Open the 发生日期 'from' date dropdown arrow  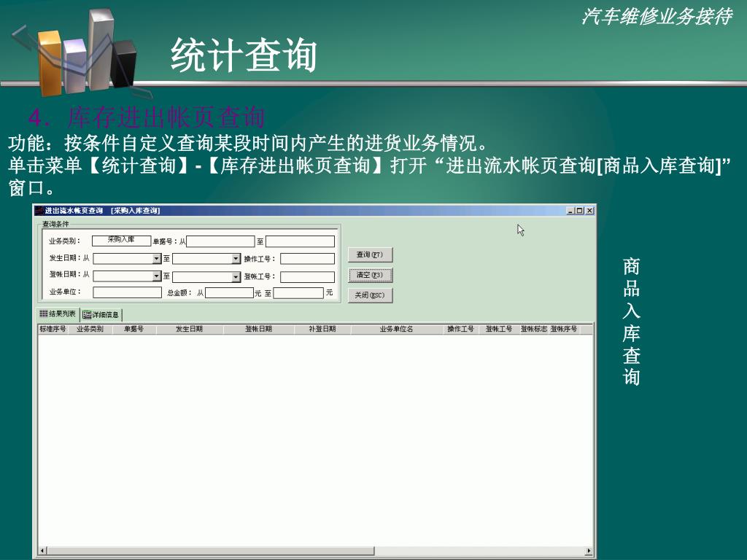point(157,259)
